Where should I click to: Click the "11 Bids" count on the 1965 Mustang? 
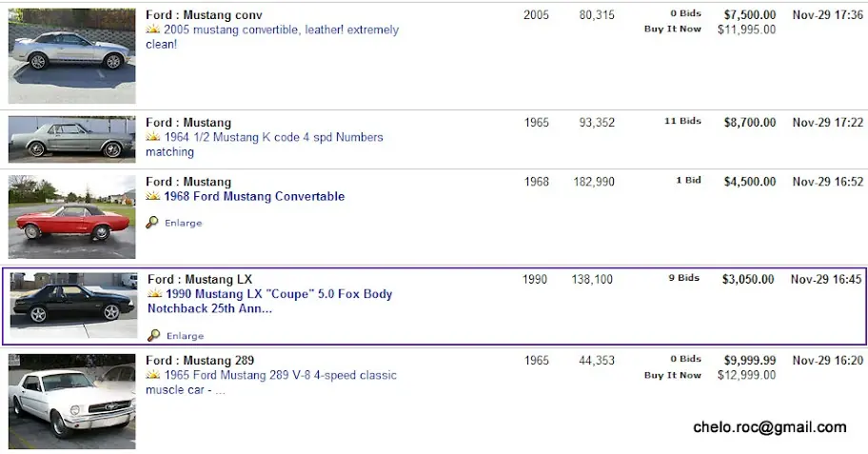[x=682, y=122]
